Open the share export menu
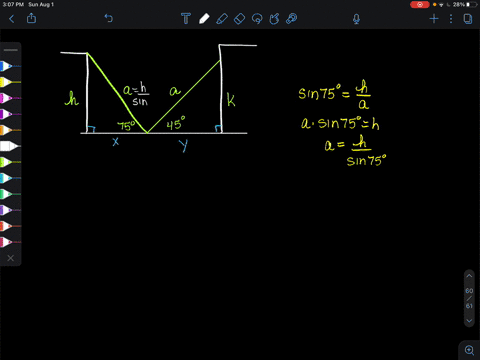 coord(31,18)
